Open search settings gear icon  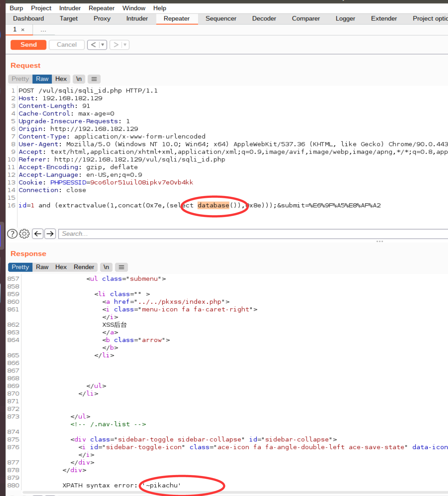click(x=24, y=234)
